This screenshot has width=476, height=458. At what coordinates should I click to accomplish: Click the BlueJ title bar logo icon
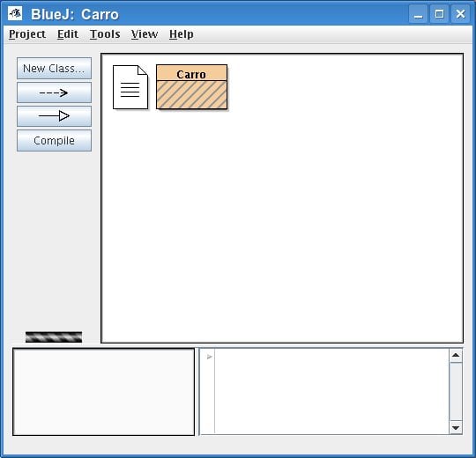[x=15, y=13]
